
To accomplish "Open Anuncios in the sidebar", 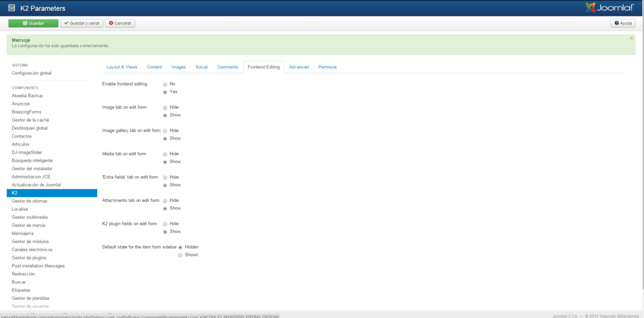I will [20, 104].
